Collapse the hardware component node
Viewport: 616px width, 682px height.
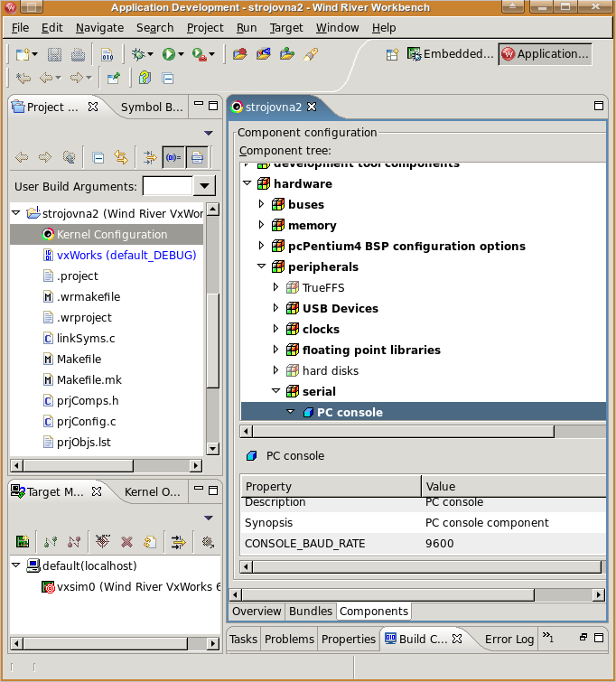click(x=247, y=183)
